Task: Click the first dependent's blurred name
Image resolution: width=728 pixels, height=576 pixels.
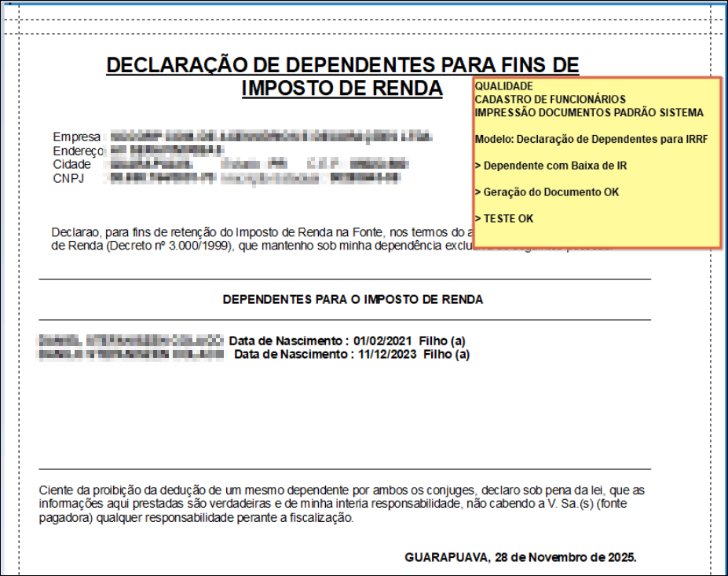Action: pos(130,341)
